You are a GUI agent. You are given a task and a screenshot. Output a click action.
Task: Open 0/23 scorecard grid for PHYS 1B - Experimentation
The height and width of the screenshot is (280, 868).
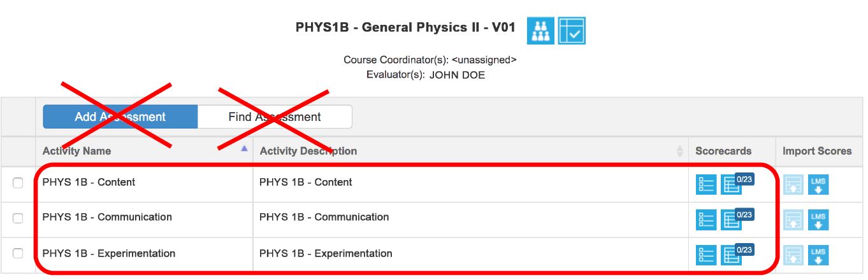[x=732, y=255]
